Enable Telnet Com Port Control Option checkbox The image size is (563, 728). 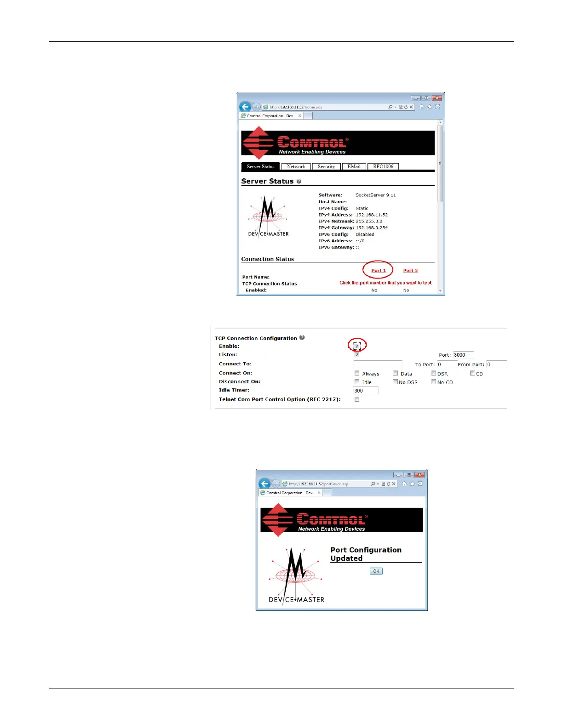pyautogui.click(x=357, y=399)
